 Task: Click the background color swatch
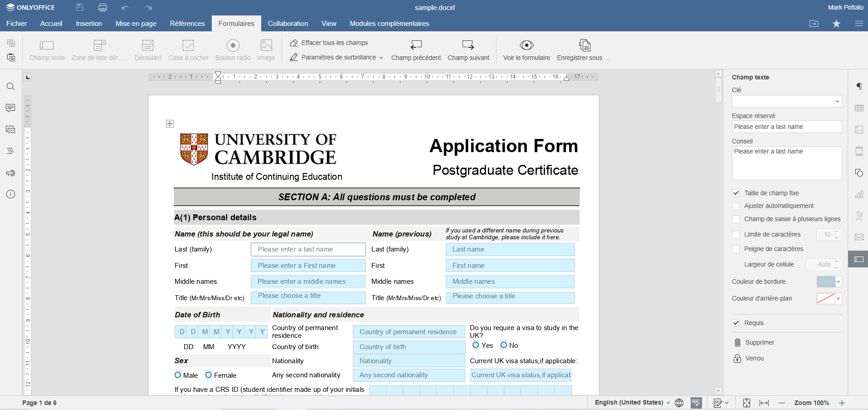pos(826,299)
